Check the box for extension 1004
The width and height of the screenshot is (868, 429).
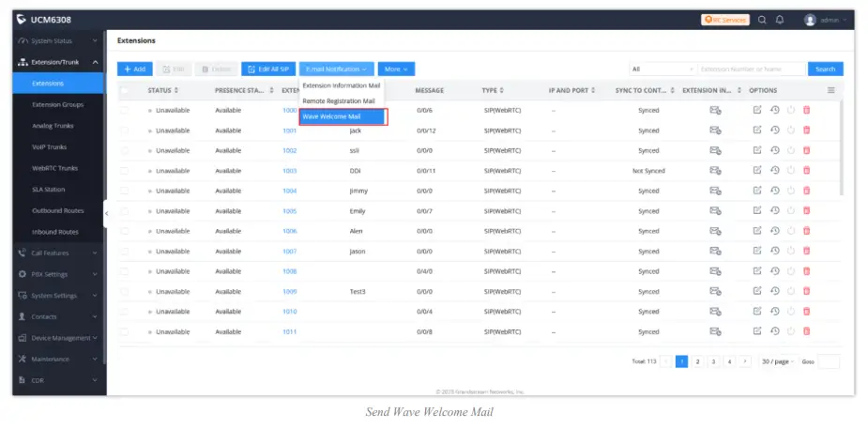(x=125, y=191)
